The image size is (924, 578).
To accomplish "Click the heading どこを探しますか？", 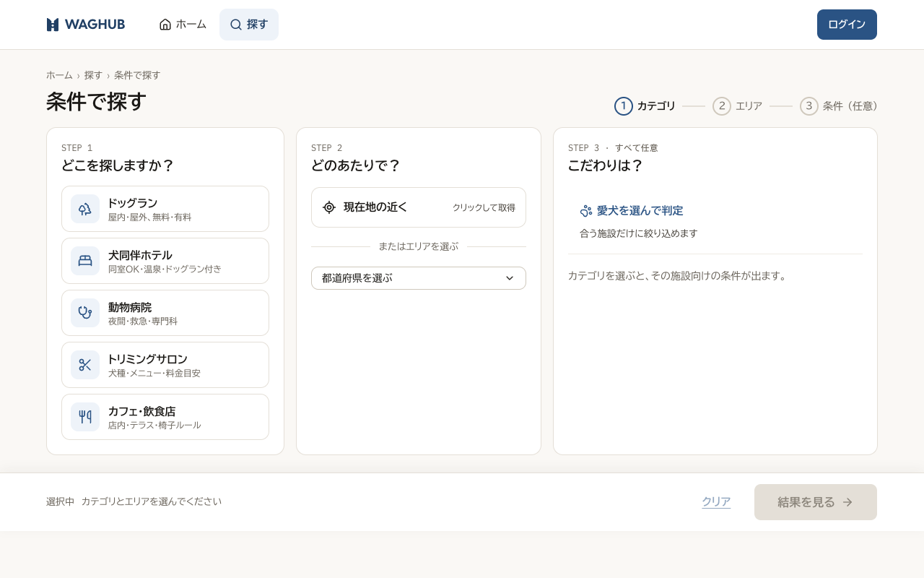I will (118, 165).
